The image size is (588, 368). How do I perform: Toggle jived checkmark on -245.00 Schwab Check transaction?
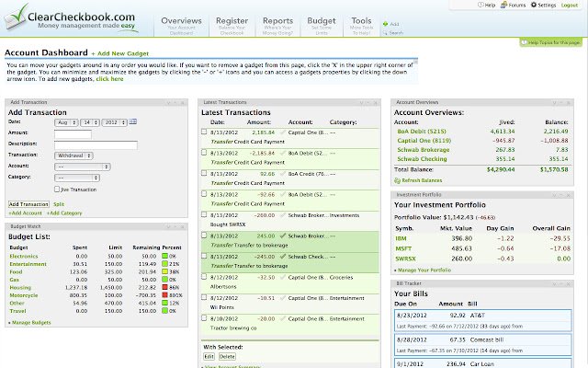pyautogui.click(x=283, y=257)
